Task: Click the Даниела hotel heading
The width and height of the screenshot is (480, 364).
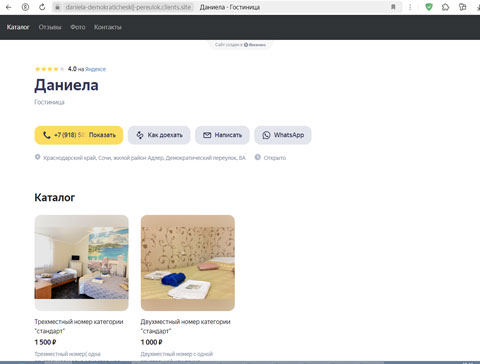Action: (x=66, y=85)
